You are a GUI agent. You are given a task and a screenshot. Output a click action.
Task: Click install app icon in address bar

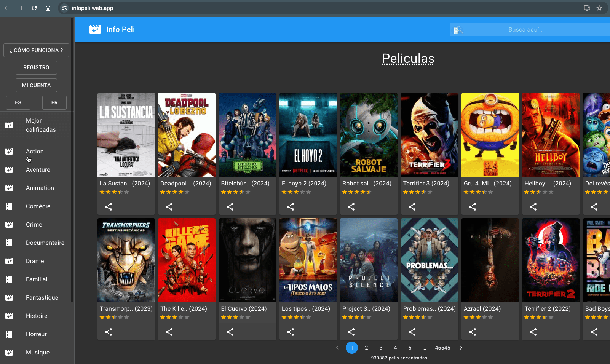pyautogui.click(x=587, y=8)
